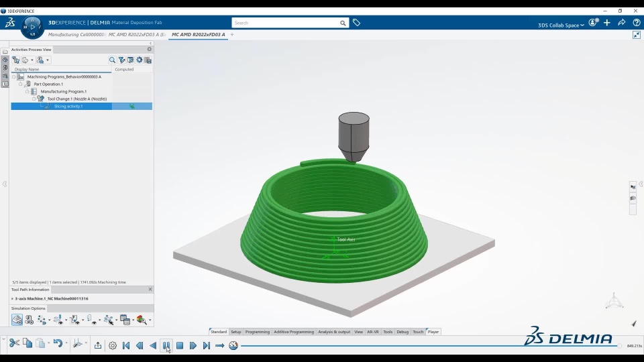
Task: Open player settings gear icon
Action: click(x=113, y=346)
